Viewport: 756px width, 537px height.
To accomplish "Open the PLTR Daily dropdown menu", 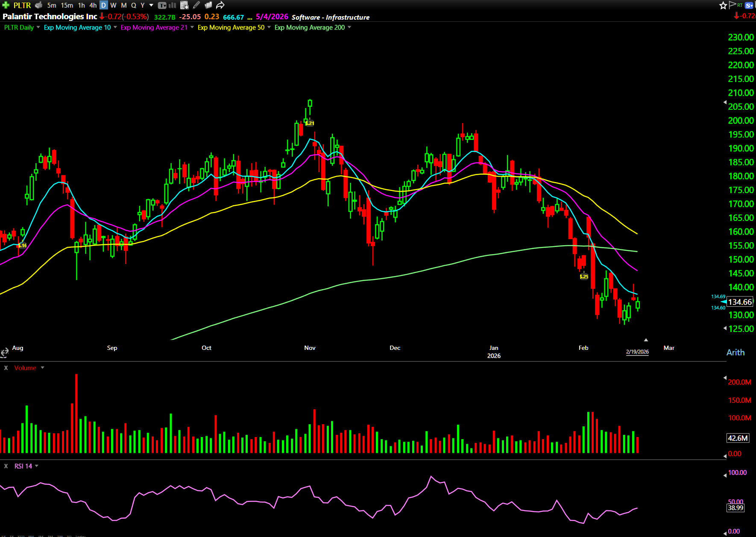I will pyautogui.click(x=38, y=27).
